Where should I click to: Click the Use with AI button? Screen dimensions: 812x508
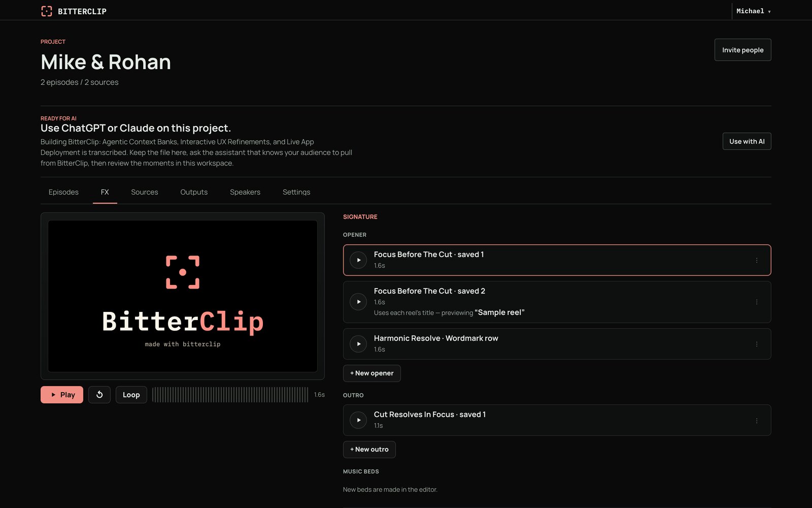747,141
